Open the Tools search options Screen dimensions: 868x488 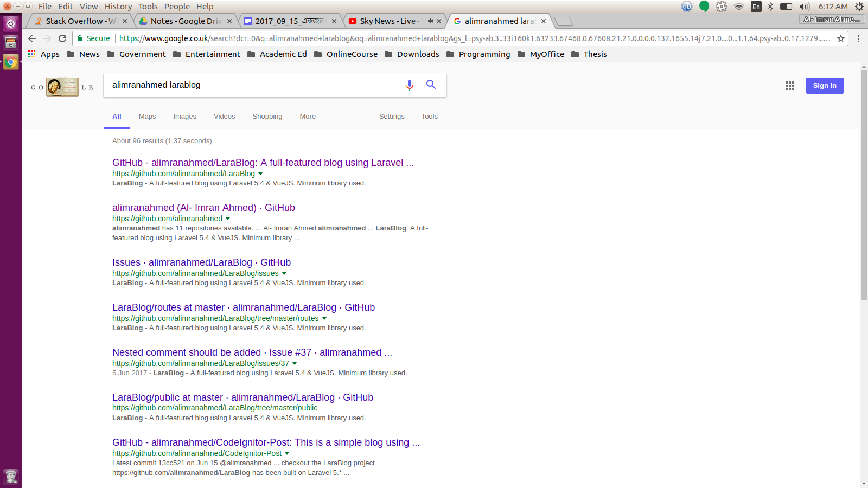click(430, 117)
